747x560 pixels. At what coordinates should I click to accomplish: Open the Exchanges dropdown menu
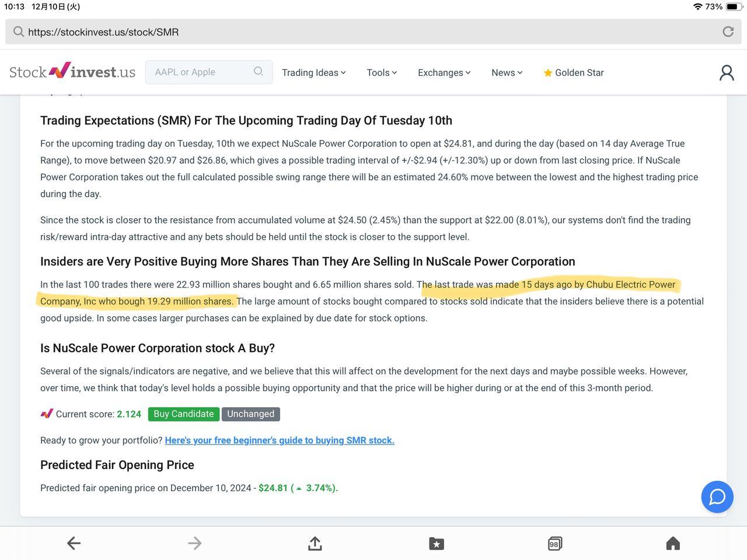click(x=444, y=72)
